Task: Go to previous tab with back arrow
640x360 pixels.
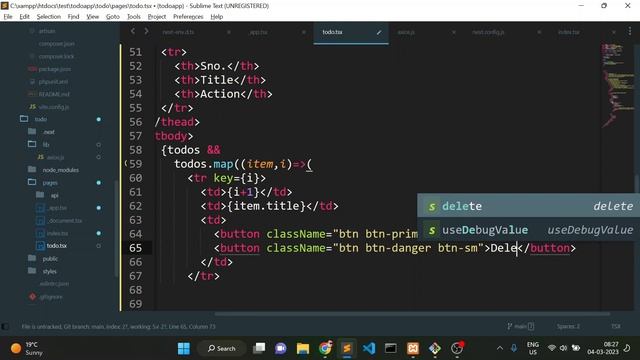Action: pos(133,31)
